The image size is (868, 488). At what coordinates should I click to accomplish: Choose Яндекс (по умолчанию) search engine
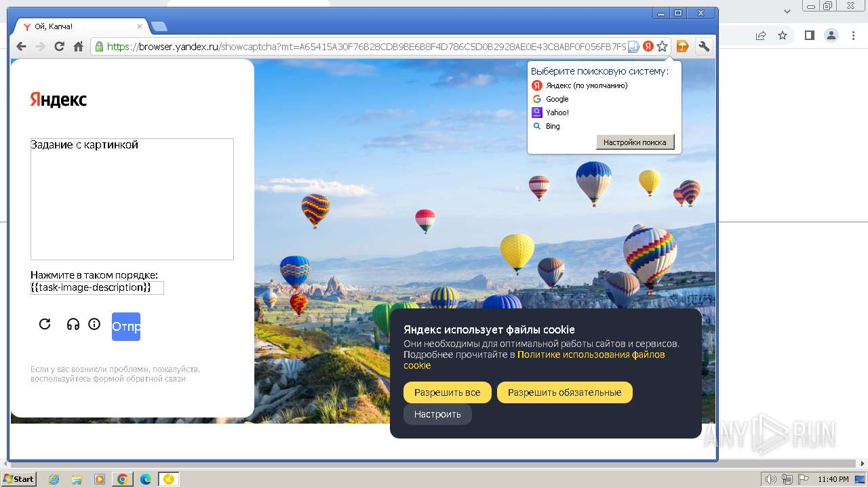587,85
